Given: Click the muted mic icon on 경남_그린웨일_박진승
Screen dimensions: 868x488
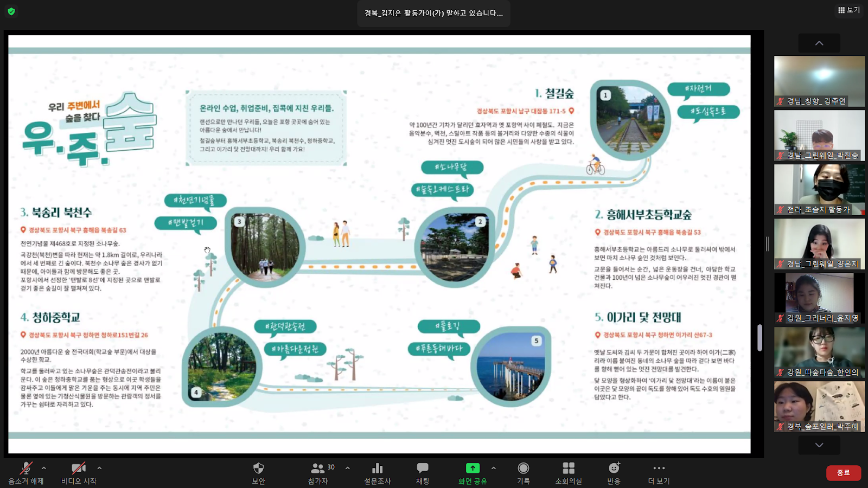Looking at the screenshot, I should pos(781,156).
